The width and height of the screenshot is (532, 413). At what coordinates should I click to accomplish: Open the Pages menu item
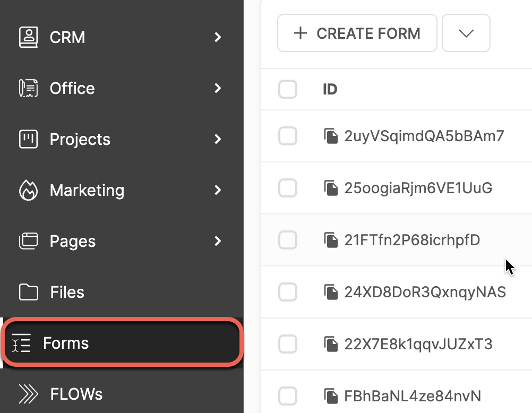pyautogui.click(x=122, y=241)
